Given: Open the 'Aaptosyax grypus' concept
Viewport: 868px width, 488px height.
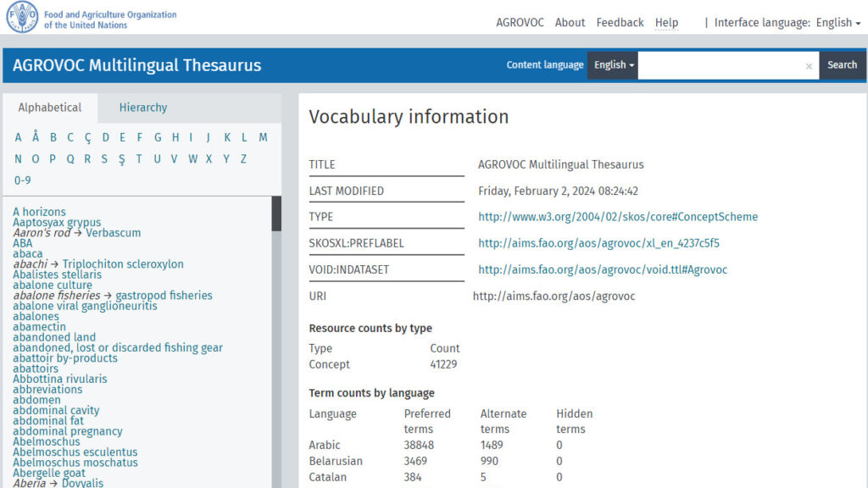Looking at the screenshot, I should (57, 223).
